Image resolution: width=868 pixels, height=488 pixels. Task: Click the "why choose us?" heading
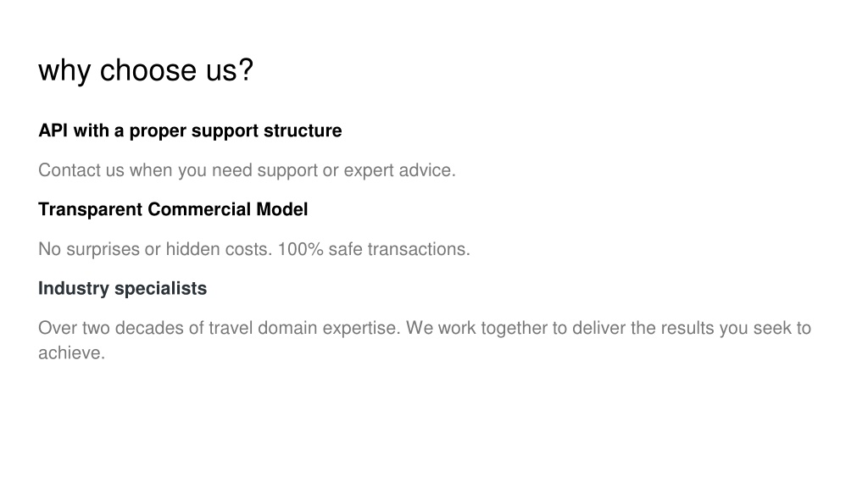(x=146, y=71)
